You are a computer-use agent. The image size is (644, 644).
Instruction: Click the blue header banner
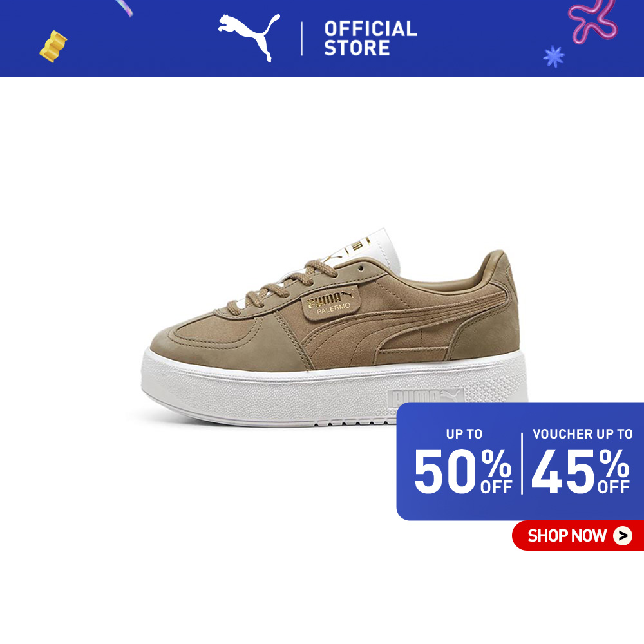[322, 38]
